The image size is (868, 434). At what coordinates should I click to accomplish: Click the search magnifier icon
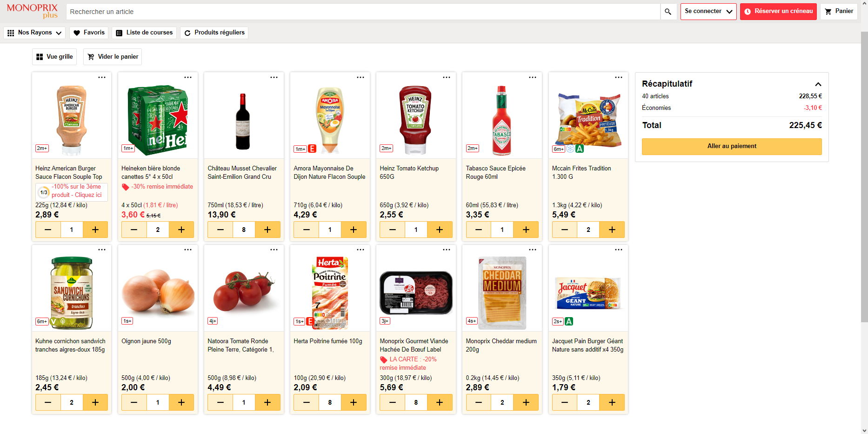pyautogui.click(x=668, y=12)
